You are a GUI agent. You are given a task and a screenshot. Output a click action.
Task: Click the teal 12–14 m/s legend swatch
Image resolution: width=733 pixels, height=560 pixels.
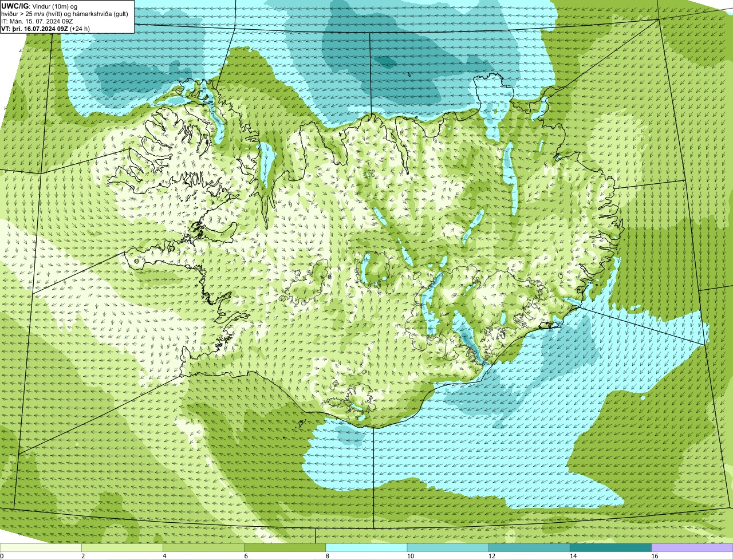click(529, 548)
